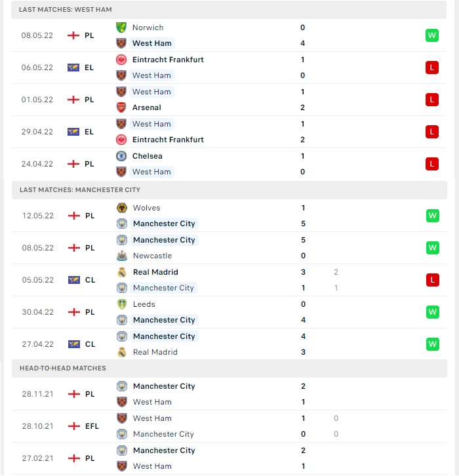Click the Chelsea club crest

pos(121,156)
